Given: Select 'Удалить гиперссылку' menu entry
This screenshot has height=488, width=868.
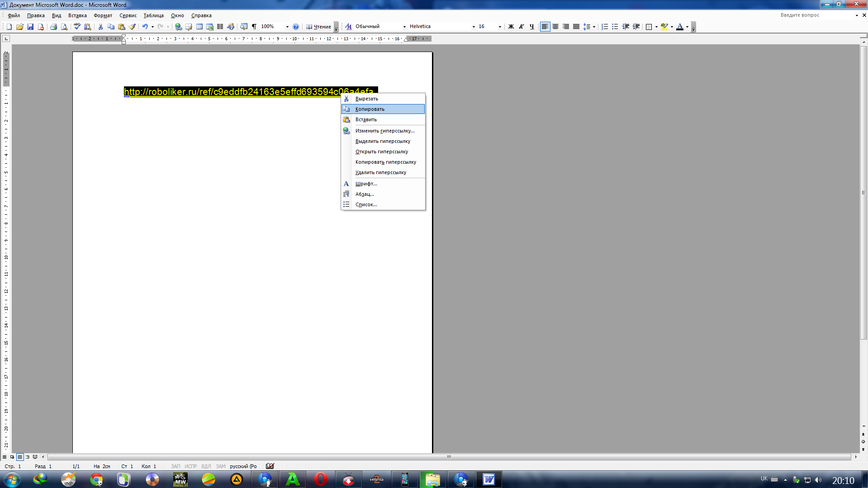Looking at the screenshot, I should [x=383, y=172].
